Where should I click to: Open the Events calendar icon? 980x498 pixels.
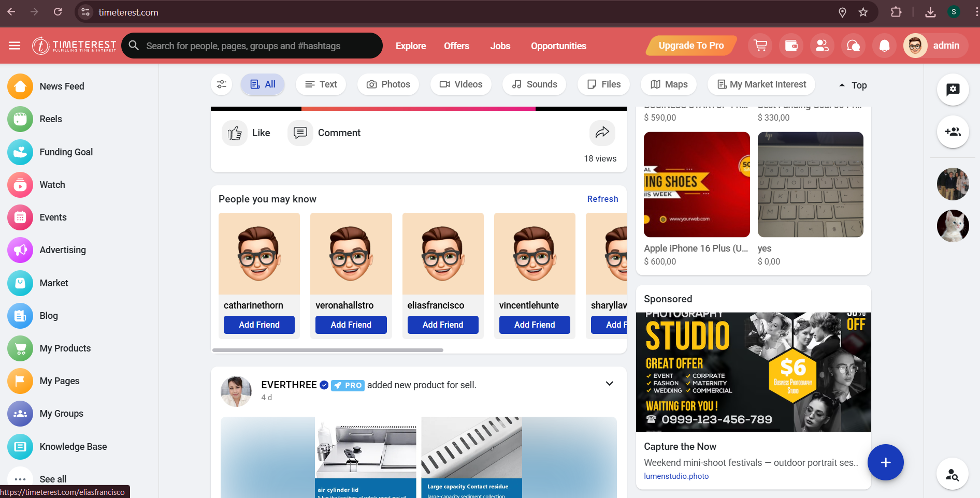click(x=20, y=217)
